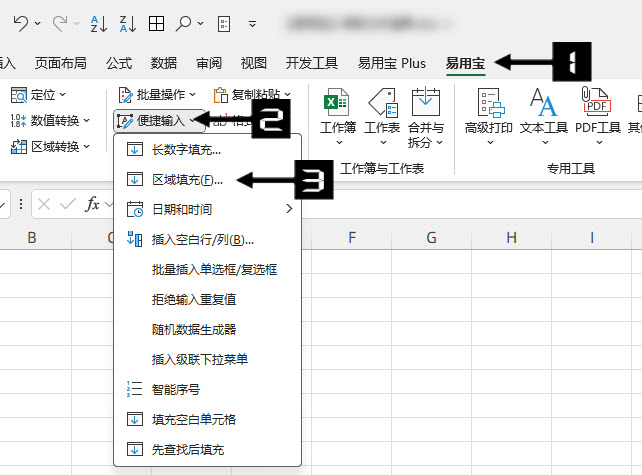Click the Undo arrow icon
This screenshot has width=642, height=475.
tap(20, 22)
